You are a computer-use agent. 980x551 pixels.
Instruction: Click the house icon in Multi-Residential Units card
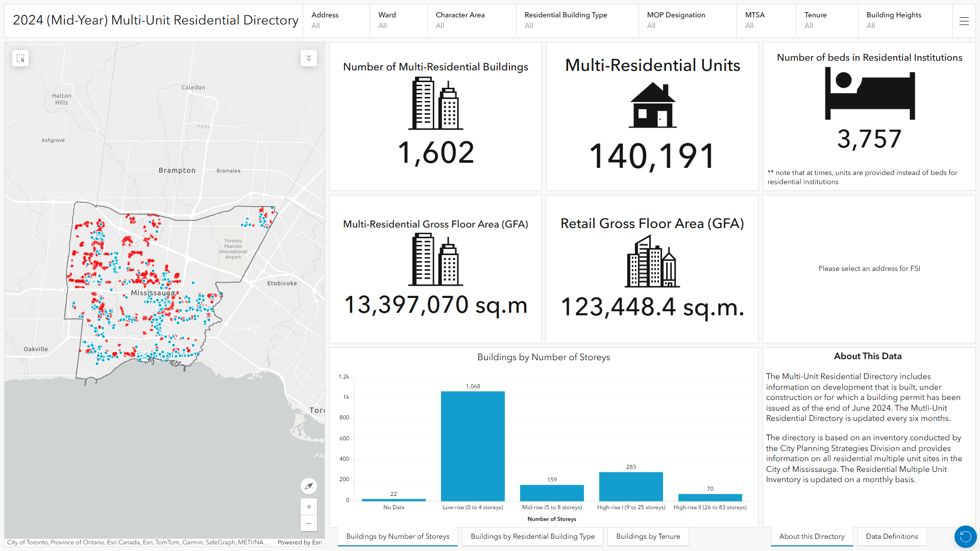652,106
